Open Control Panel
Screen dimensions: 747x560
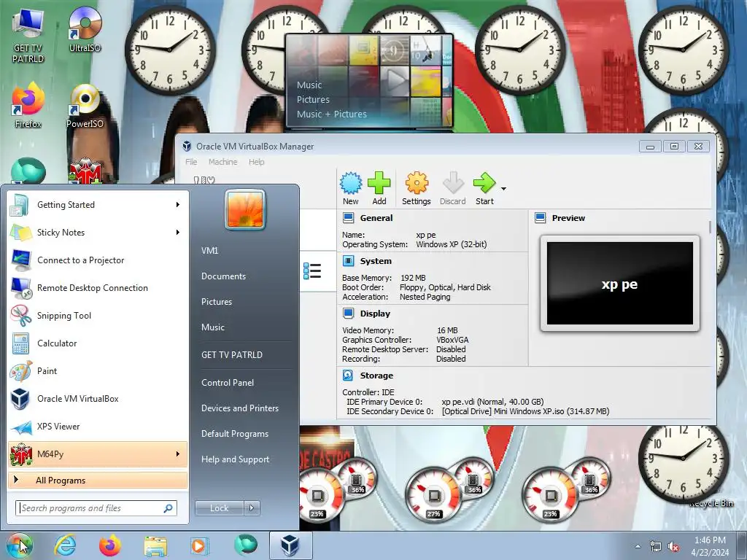click(228, 382)
